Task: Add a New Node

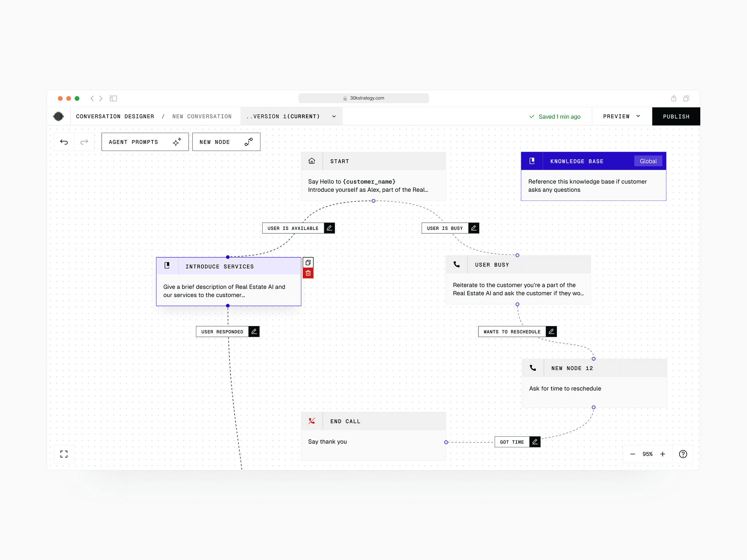Action: [x=226, y=142]
